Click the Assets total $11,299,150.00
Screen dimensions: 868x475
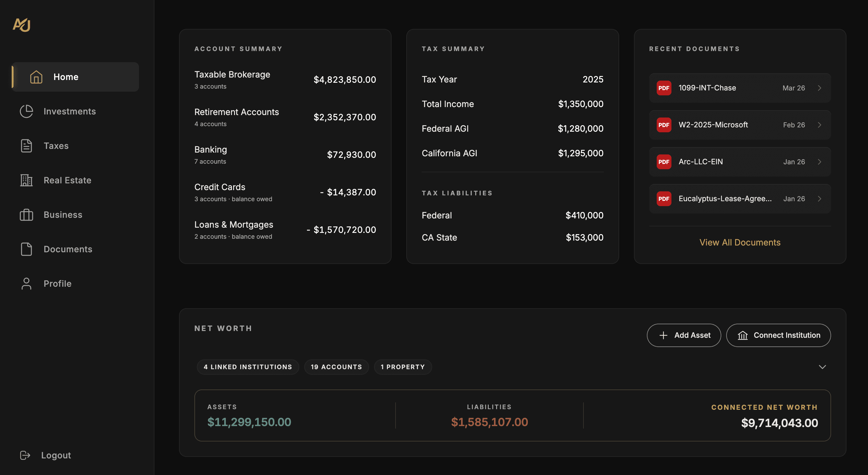point(249,422)
